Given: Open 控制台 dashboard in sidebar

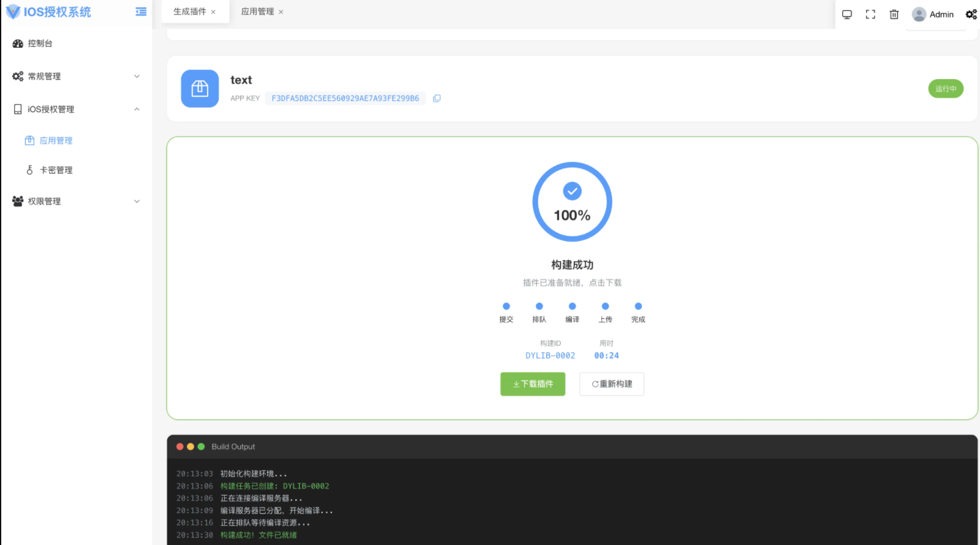Looking at the screenshot, I should pyautogui.click(x=40, y=44).
